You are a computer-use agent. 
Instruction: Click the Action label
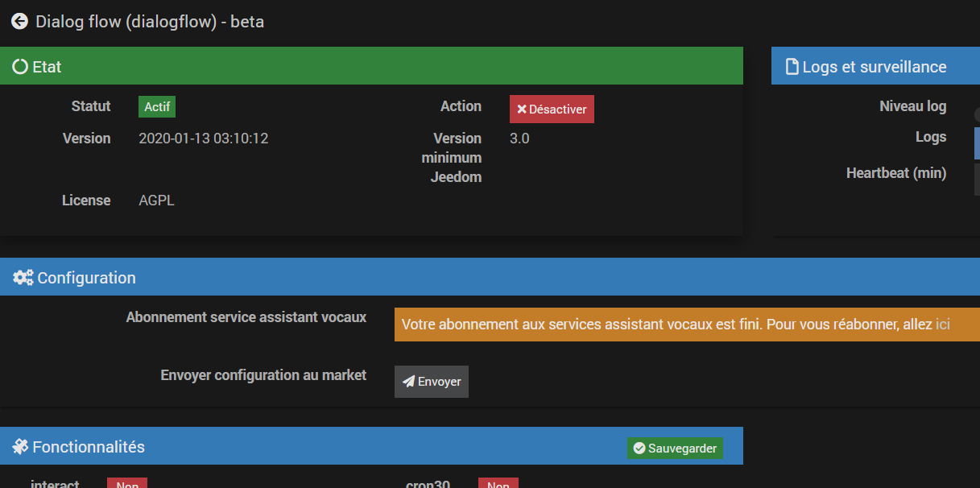pos(461,106)
